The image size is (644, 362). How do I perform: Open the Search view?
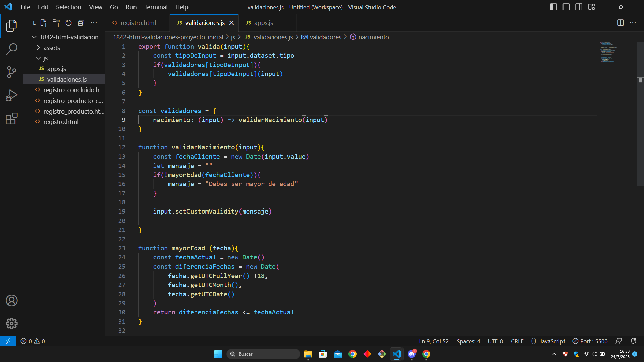tap(11, 49)
